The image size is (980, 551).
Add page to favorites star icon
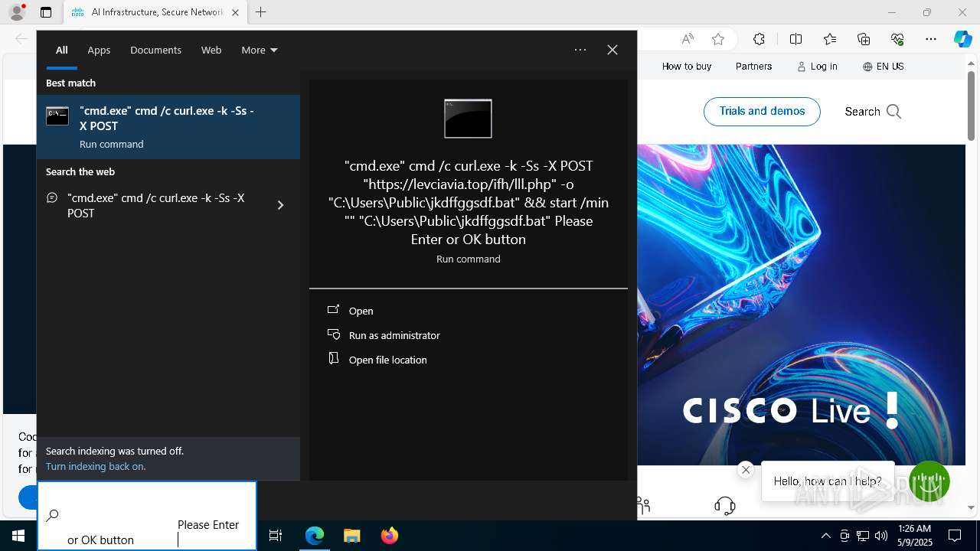[717, 39]
